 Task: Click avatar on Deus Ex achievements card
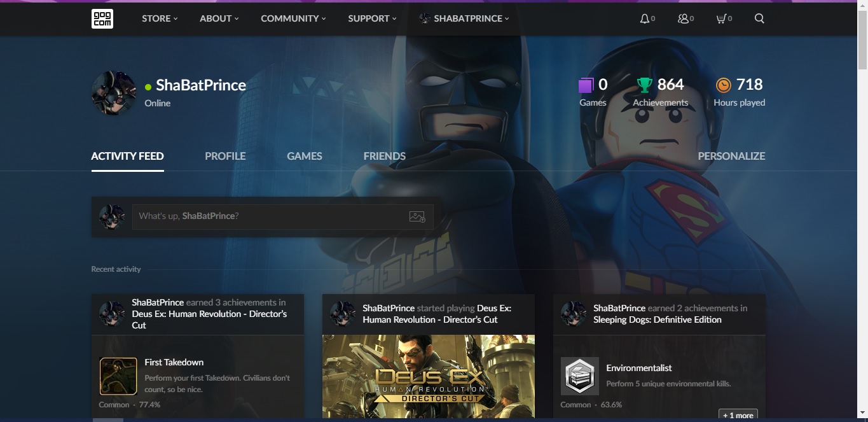(x=112, y=314)
